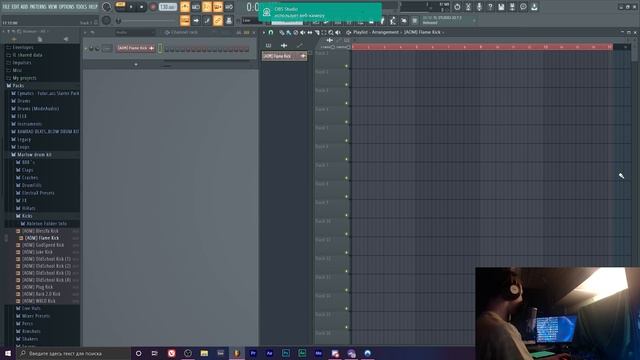This screenshot has width=640, height=360.
Task: Toggle mute LED of Flame Kick channel
Action: point(86,49)
